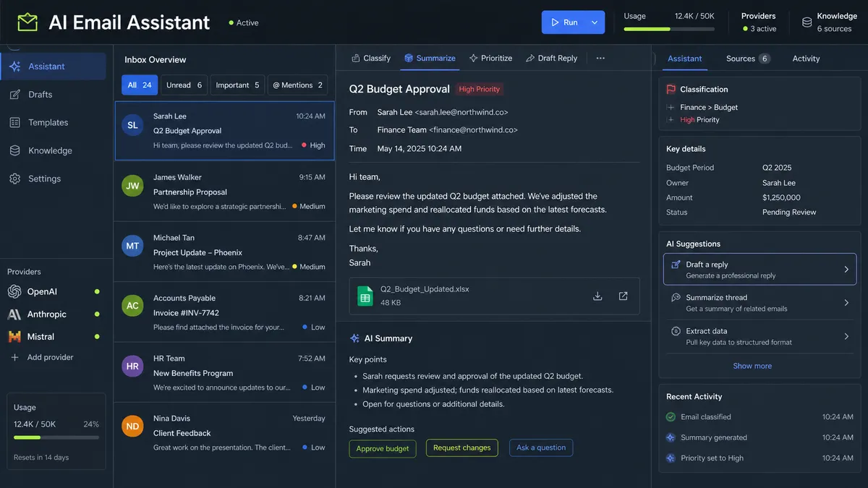Open the Run button dropdown arrow

pos(595,22)
